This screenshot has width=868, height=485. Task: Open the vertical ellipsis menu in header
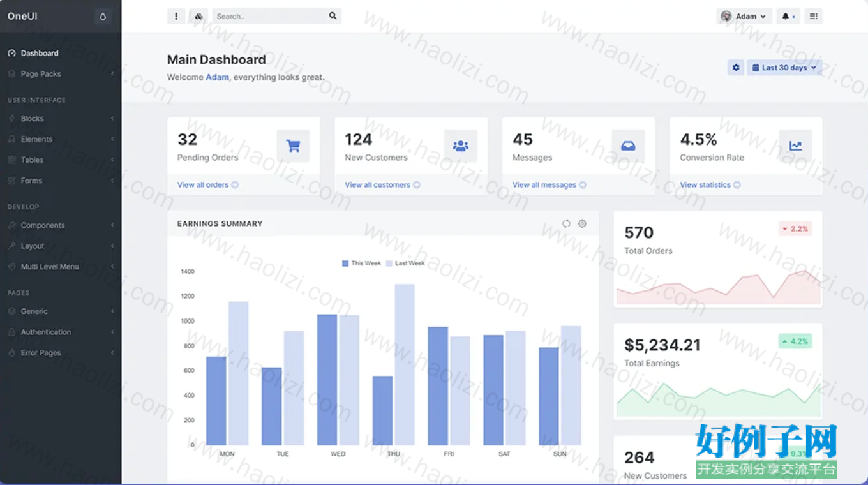pos(176,17)
